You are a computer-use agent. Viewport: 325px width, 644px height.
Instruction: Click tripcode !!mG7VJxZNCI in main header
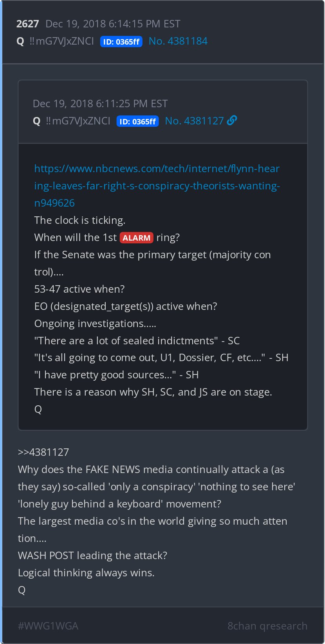coord(61,41)
